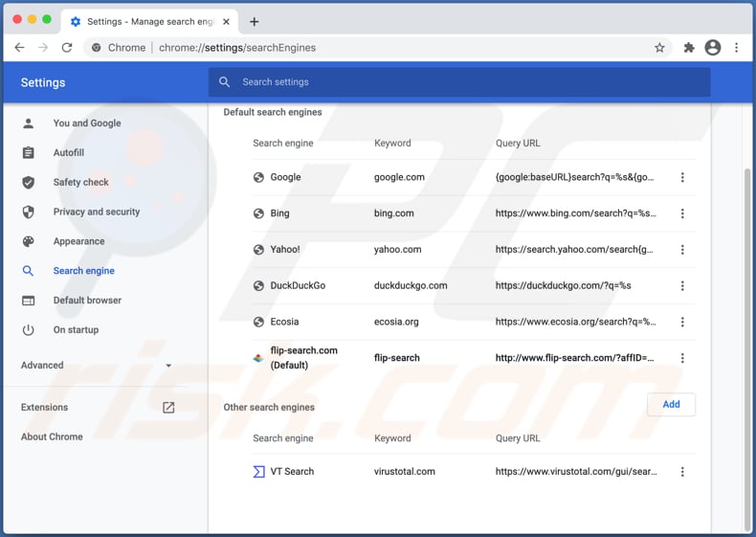Click the Yahoo! query URL text
The width and height of the screenshot is (756, 537).
(574, 250)
